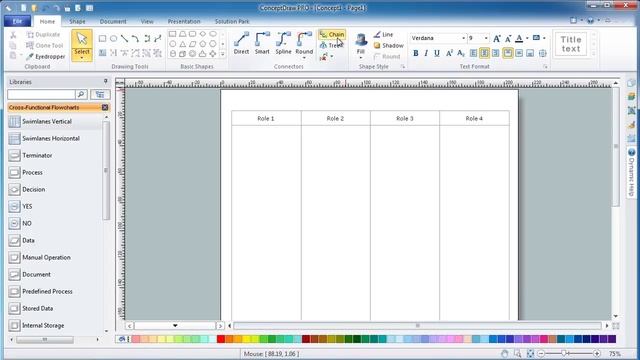Toggle center text alignment
Screen dimensions: 640x360
(x=484, y=53)
